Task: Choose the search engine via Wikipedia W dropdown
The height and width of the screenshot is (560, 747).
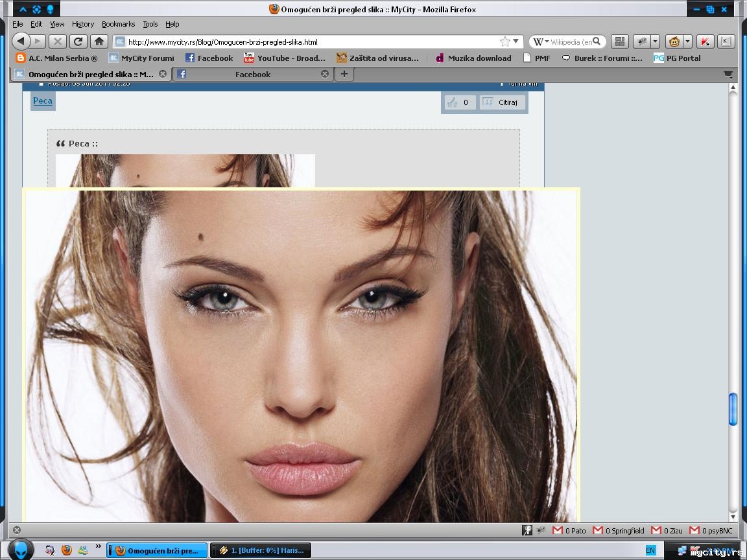Action: click(x=541, y=41)
